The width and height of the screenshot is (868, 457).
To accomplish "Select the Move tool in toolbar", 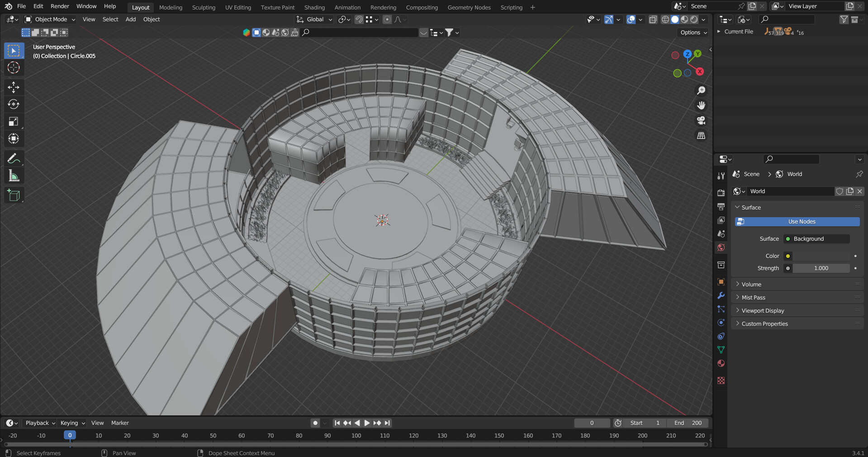I will pos(14,87).
